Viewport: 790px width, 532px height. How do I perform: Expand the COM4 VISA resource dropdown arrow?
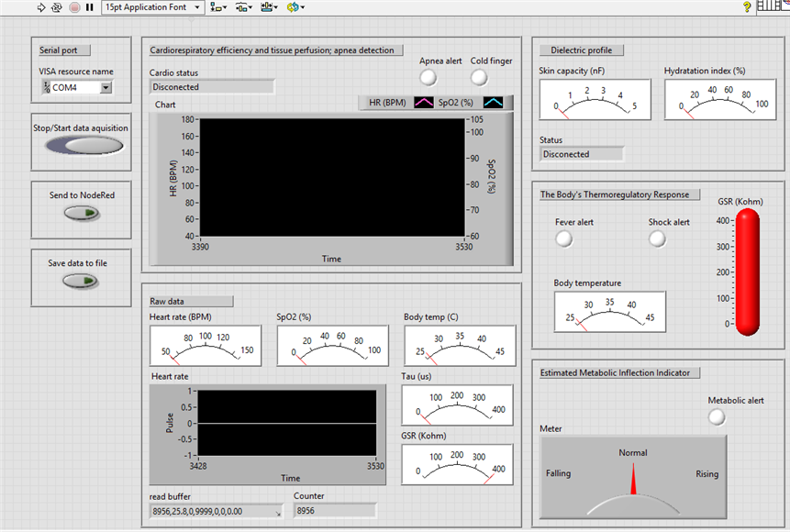coord(106,88)
